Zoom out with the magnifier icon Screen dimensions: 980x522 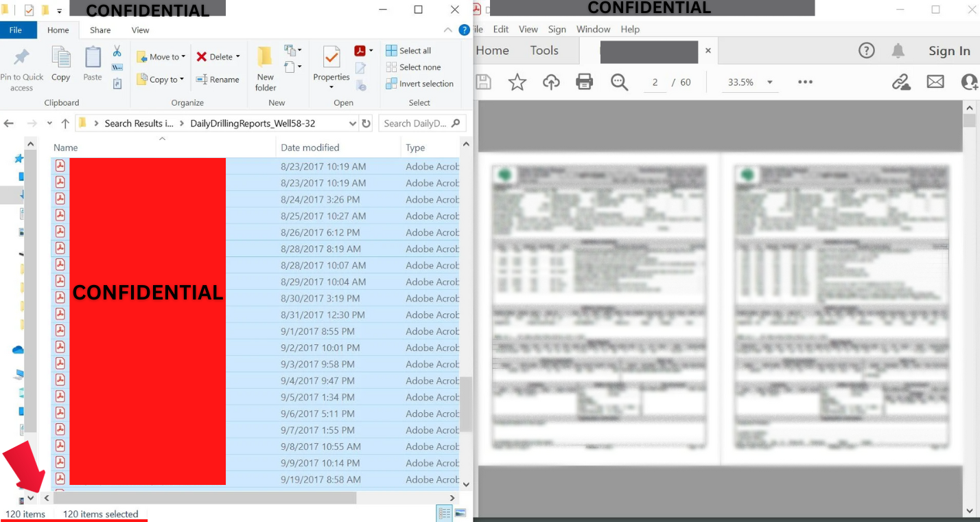tap(620, 82)
